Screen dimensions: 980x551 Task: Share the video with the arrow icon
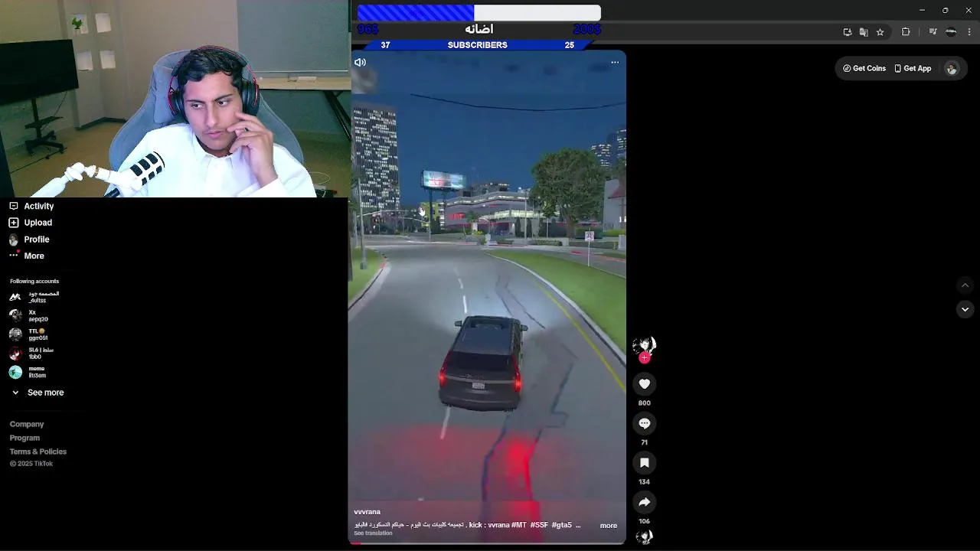(644, 502)
